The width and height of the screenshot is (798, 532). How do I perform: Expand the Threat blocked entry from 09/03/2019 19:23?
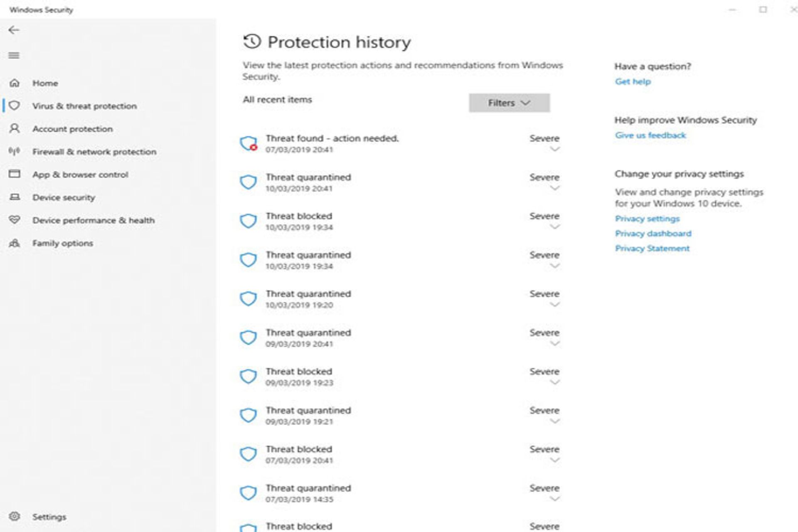point(555,382)
